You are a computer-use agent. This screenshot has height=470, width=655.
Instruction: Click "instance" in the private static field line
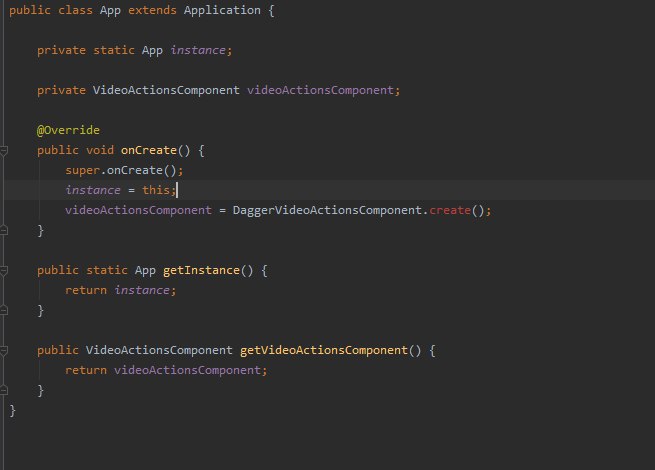tap(198, 50)
